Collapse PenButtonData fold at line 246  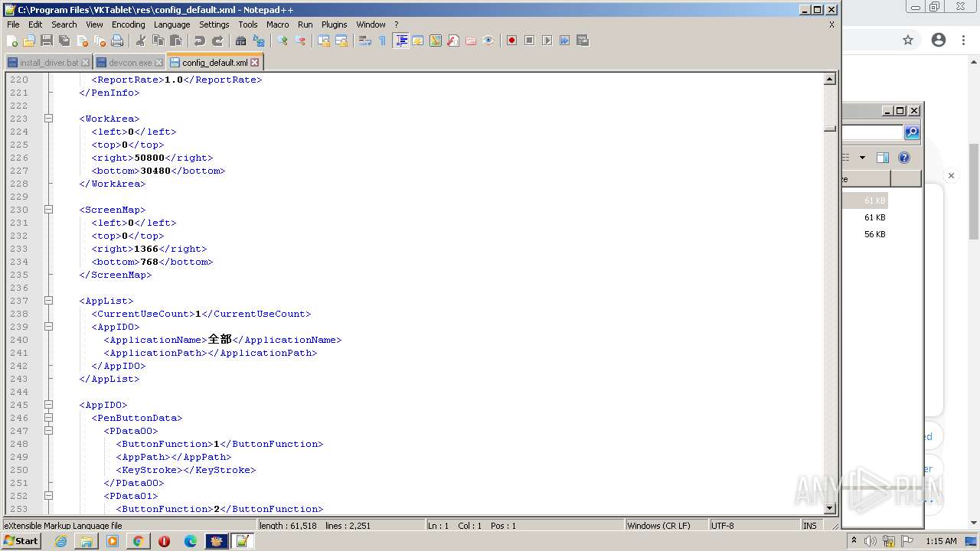click(x=48, y=418)
